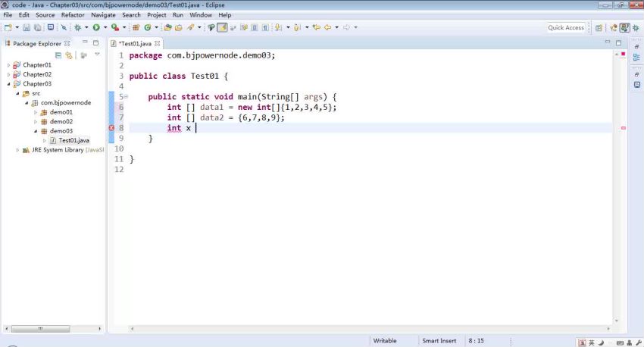Image resolution: width=644 pixels, height=347 pixels.
Task: Click the red error marker on line 8
Action: [x=111, y=128]
